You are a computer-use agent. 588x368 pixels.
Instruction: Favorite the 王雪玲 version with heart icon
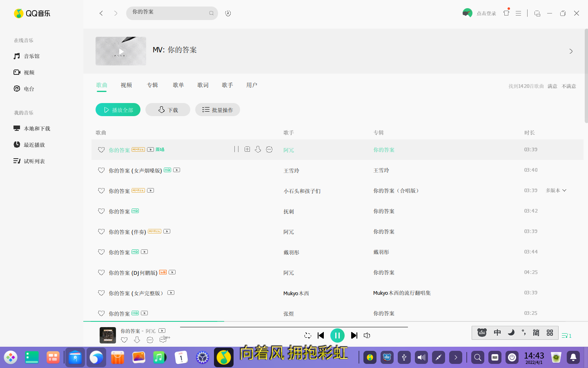(x=101, y=171)
